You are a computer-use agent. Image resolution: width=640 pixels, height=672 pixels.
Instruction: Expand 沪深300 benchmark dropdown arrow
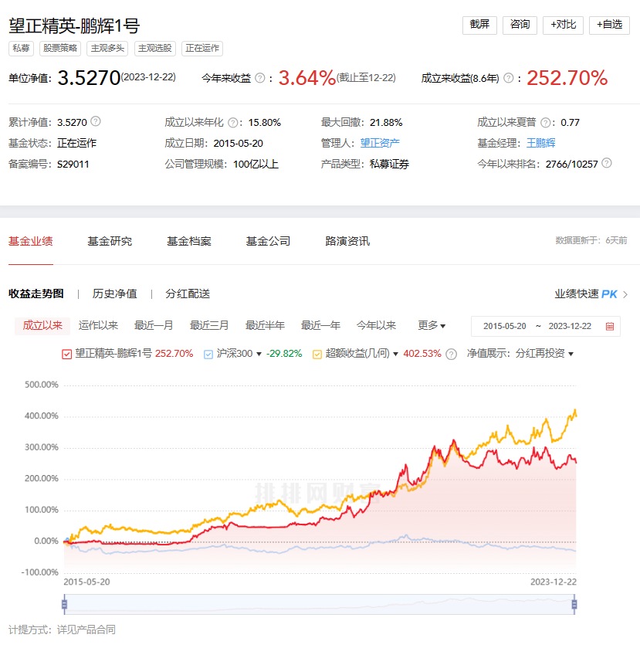[259, 355]
